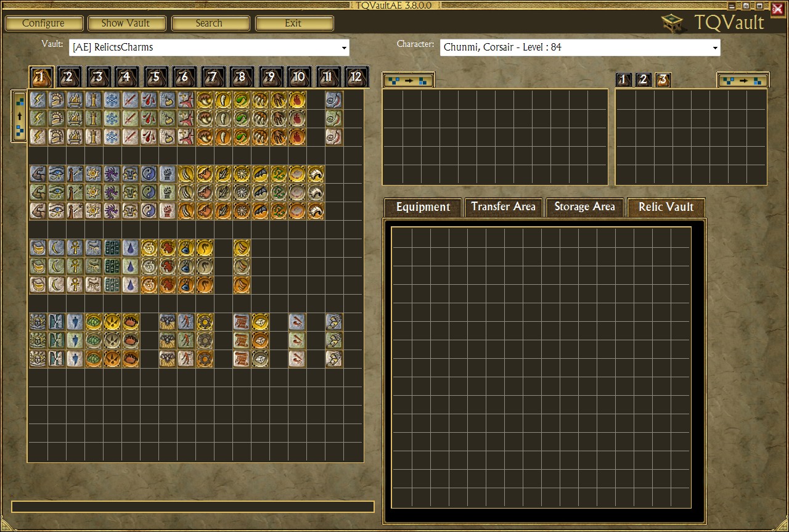Select the gold green-snake charm

click(242, 100)
